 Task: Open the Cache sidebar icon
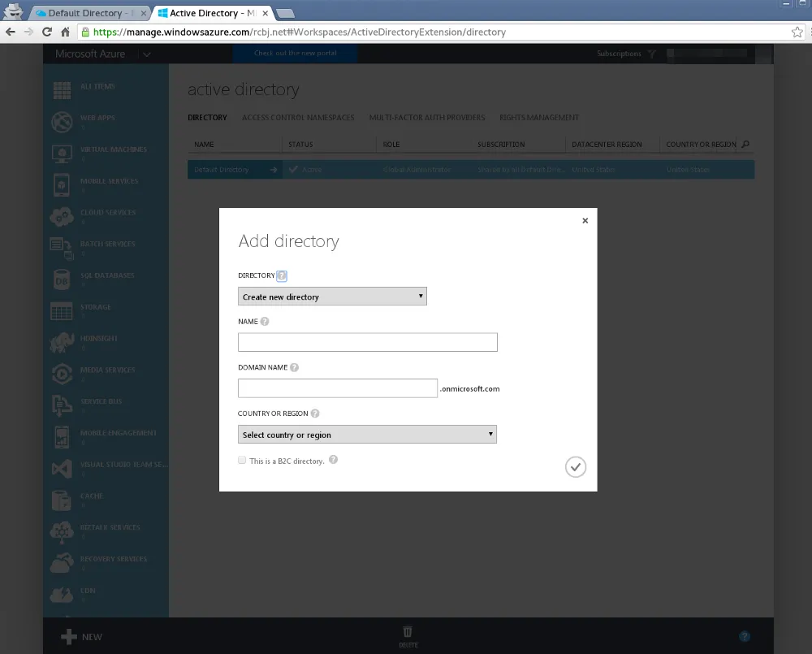click(63, 500)
